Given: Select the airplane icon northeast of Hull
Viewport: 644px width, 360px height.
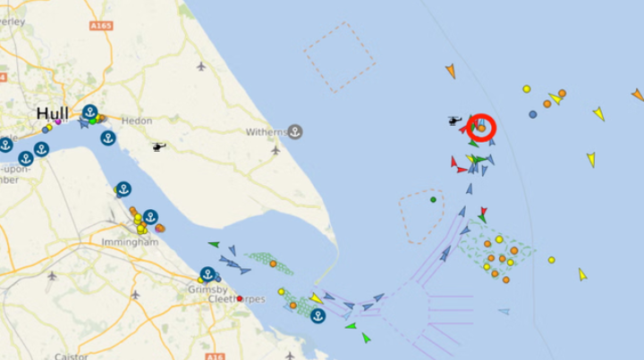Looking at the screenshot, I should pyautogui.click(x=201, y=66).
